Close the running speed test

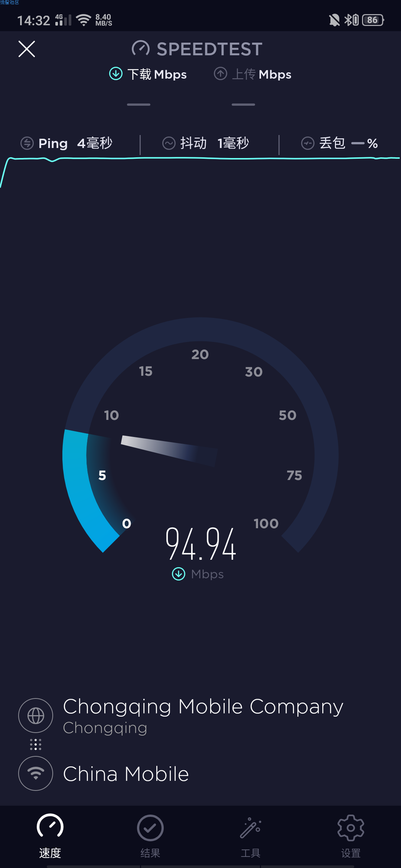(x=27, y=49)
